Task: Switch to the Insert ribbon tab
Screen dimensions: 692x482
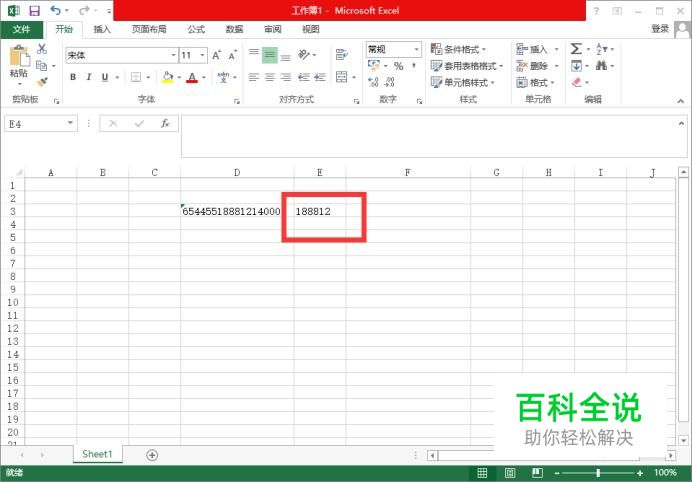Action: (102, 29)
